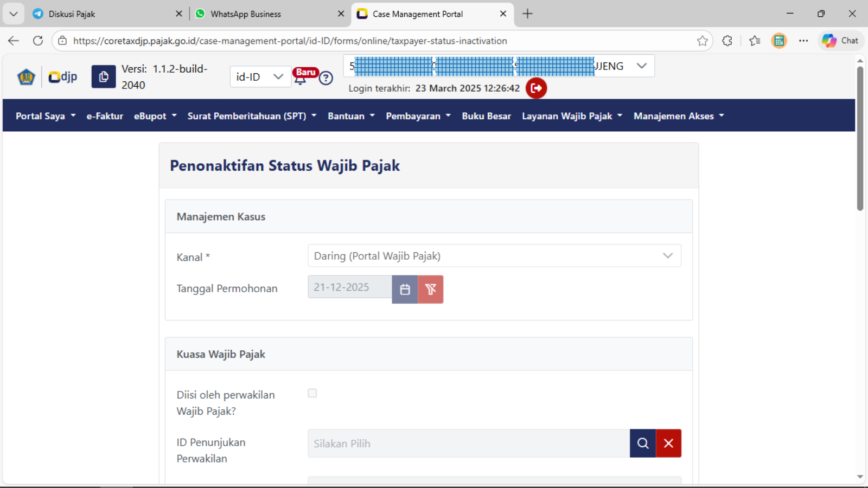Switch to the WhatsApp Business tab

(x=246, y=14)
